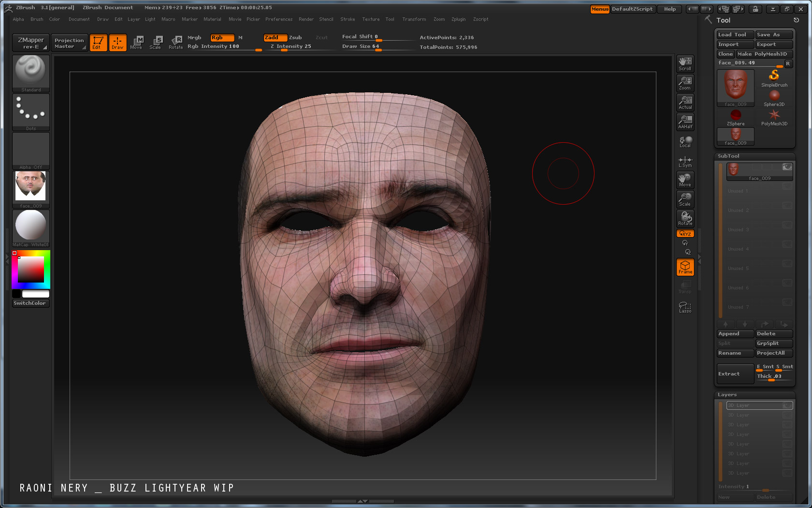
Task: Select the Draw mode button
Action: pyautogui.click(x=117, y=43)
